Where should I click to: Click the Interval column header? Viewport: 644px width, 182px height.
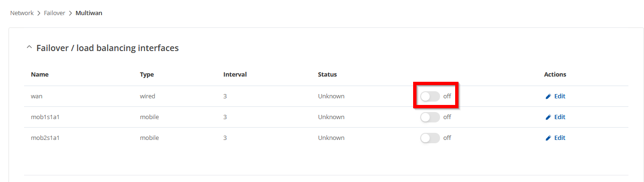tap(235, 75)
